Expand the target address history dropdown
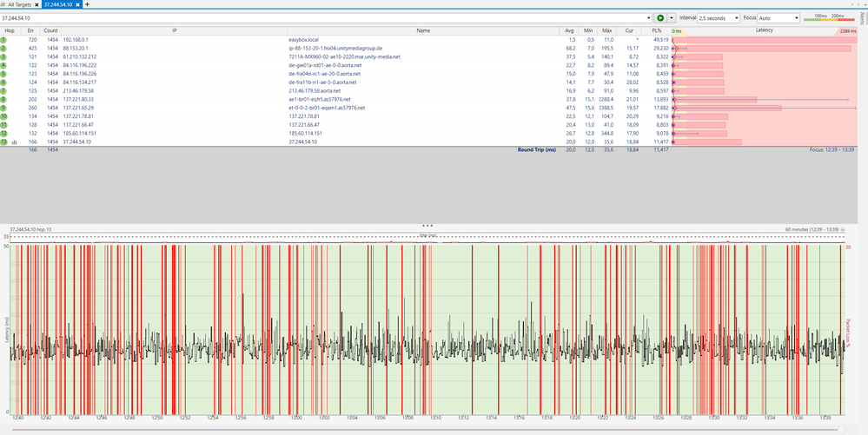 648,17
